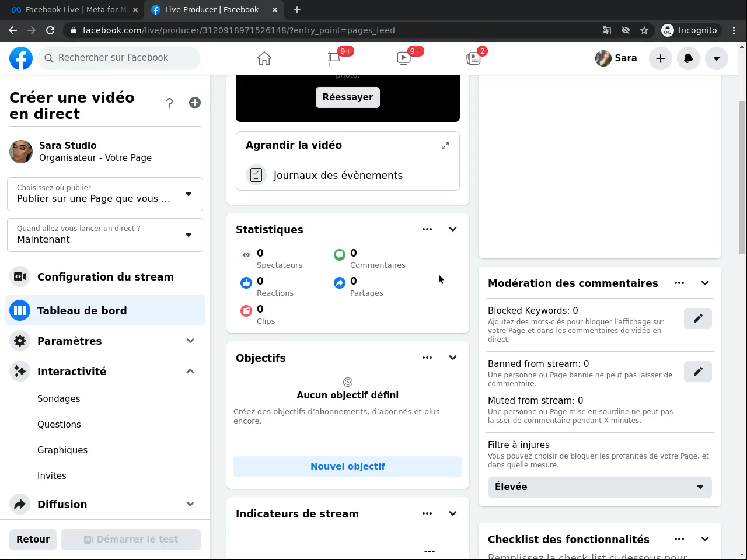Click the eye-slash icon in address bar
Viewport: 747px width, 560px height.
pyautogui.click(x=626, y=30)
